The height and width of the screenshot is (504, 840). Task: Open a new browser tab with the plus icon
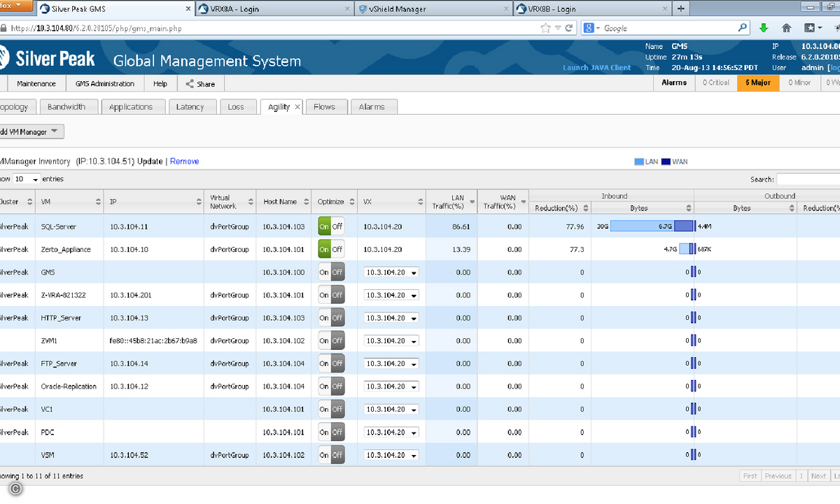(x=681, y=8)
